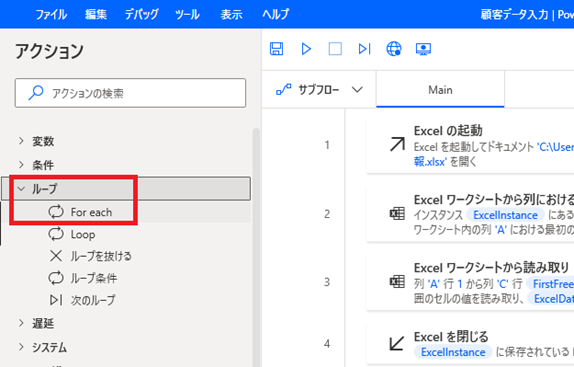
Task: Select the ループを抜ける action label
Action: [101, 256]
